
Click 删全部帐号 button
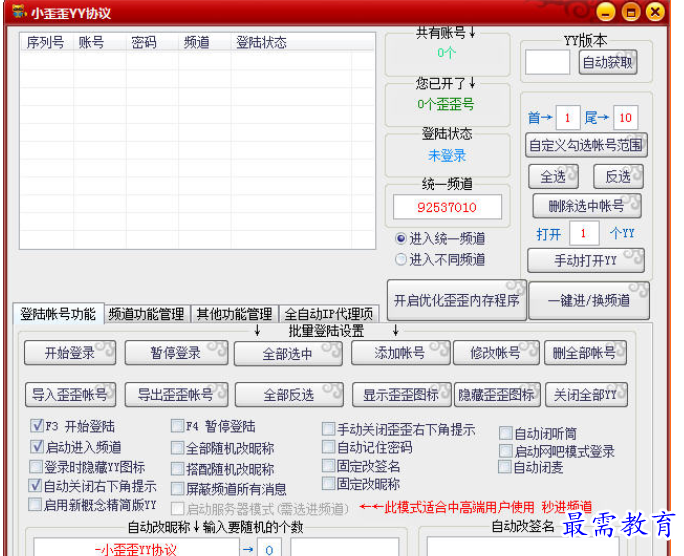click(x=585, y=353)
